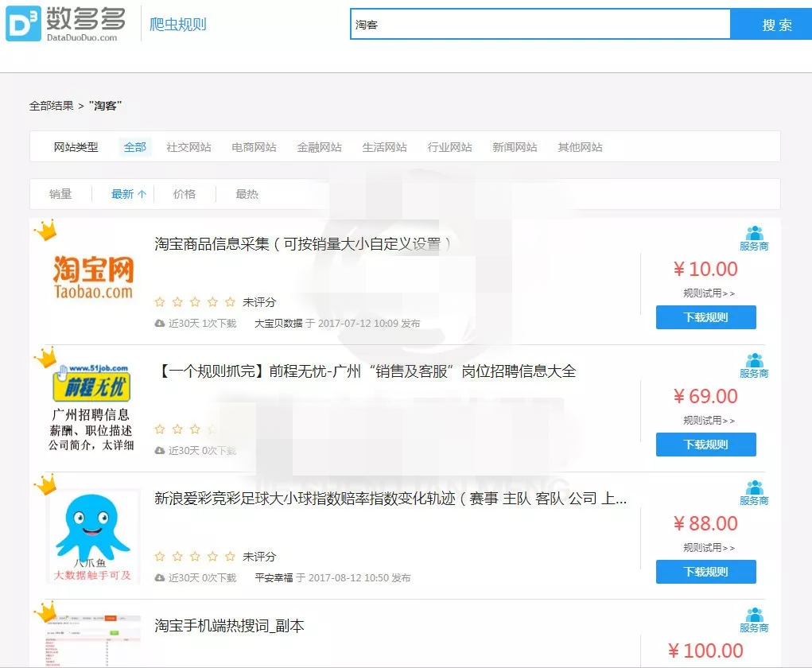Go to 全部结果 breadcrumb
The width and height of the screenshot is (812, 668).
(51, 106)
